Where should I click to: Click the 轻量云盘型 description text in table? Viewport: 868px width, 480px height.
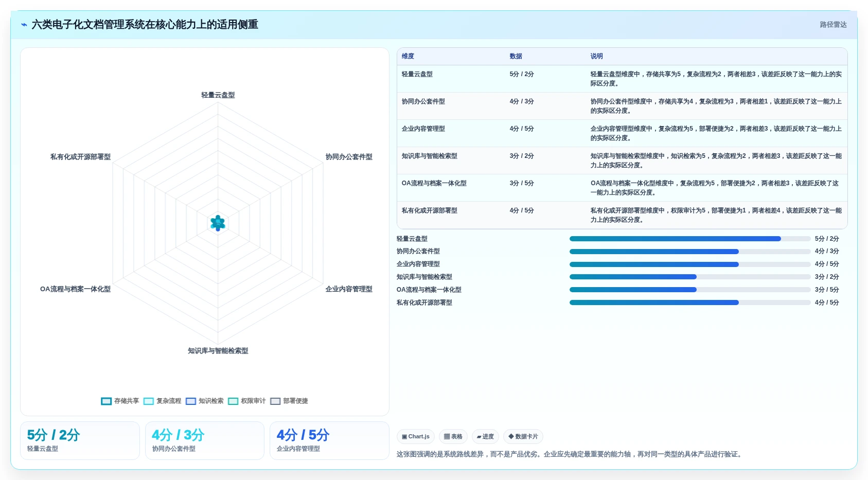tap(716, 79)
